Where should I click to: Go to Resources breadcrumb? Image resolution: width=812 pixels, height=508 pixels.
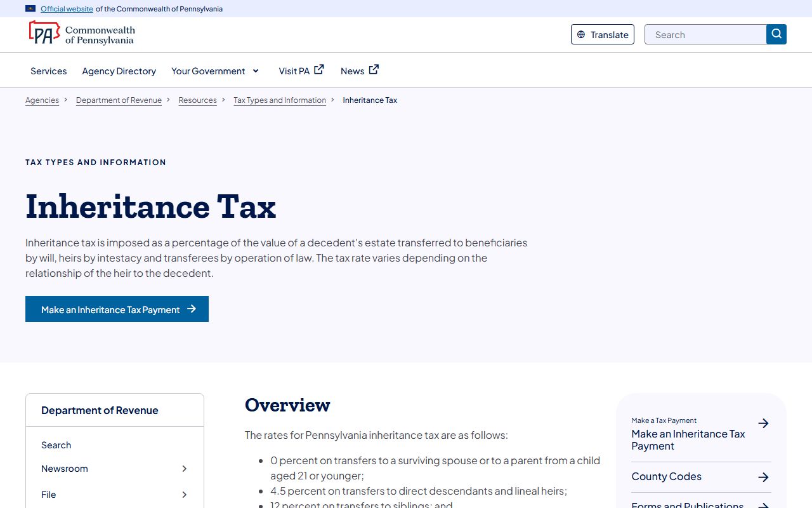pos(197,100)
